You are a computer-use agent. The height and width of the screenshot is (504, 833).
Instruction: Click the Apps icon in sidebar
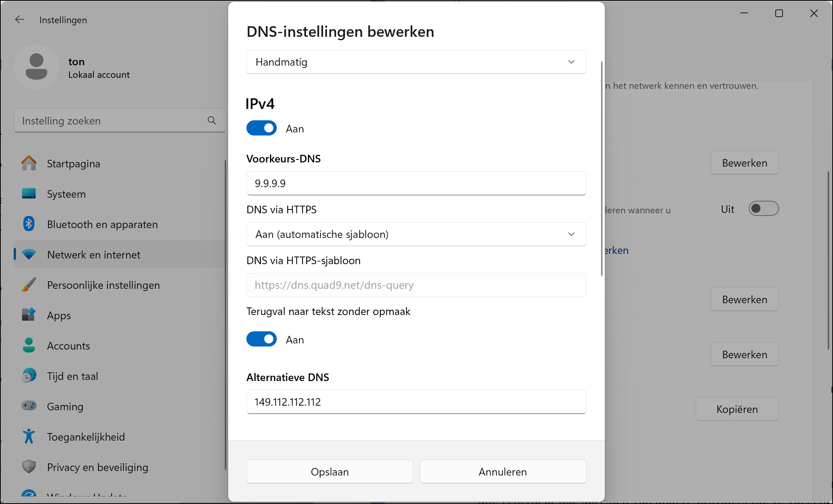point(29,315)
